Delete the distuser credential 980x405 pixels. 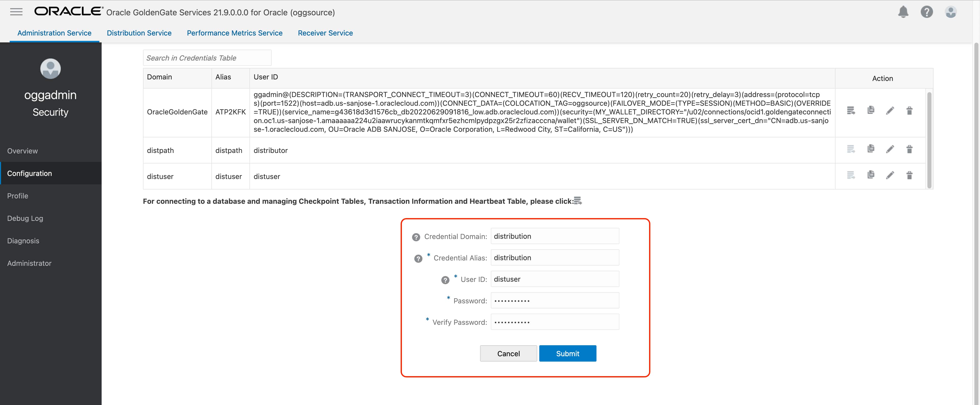click(x=909, y=175)
